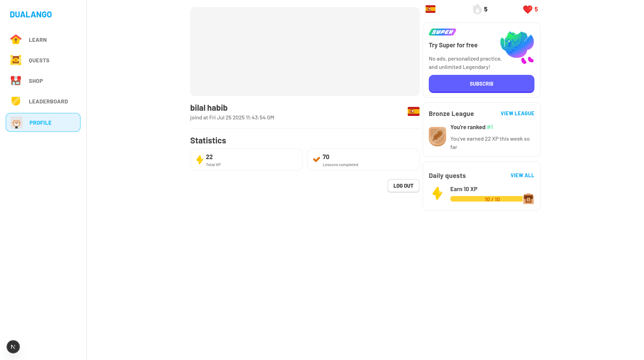Select the Profile sidebar item
This screenshot has width=644, height=360.
click(43, 123)
